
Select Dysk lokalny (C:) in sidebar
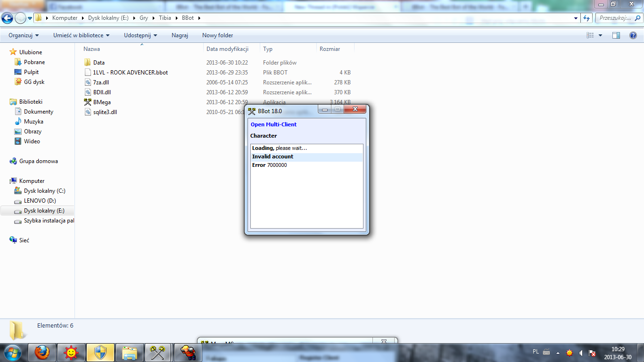44,191
